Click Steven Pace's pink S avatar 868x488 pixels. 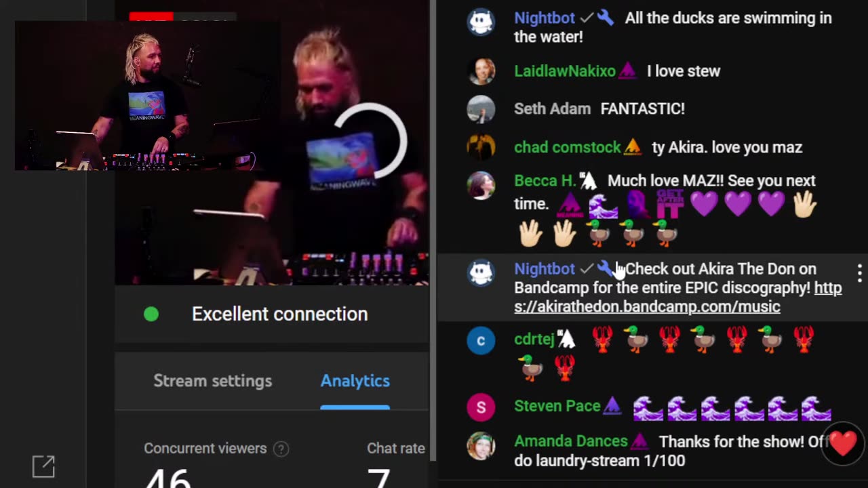coord(481,407)
